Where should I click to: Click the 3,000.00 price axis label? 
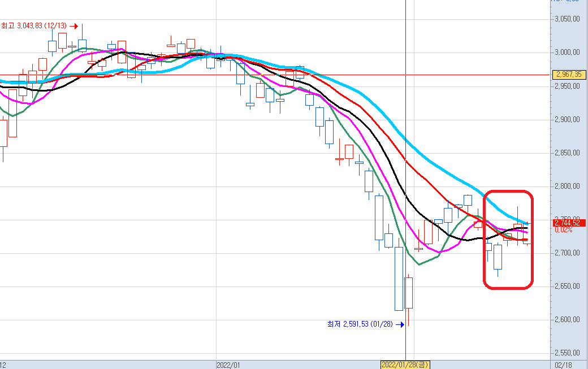point(568,53)
